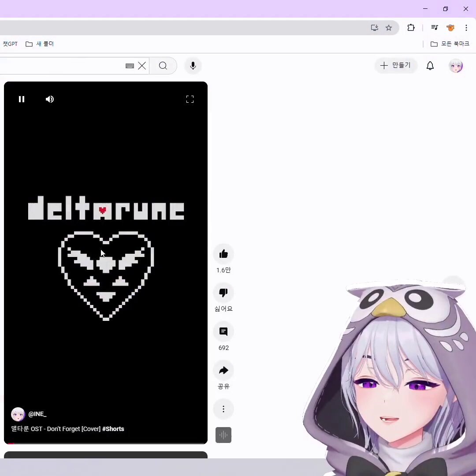Open the account avatar menu
The image size is (476, 476).
[456, 66]
